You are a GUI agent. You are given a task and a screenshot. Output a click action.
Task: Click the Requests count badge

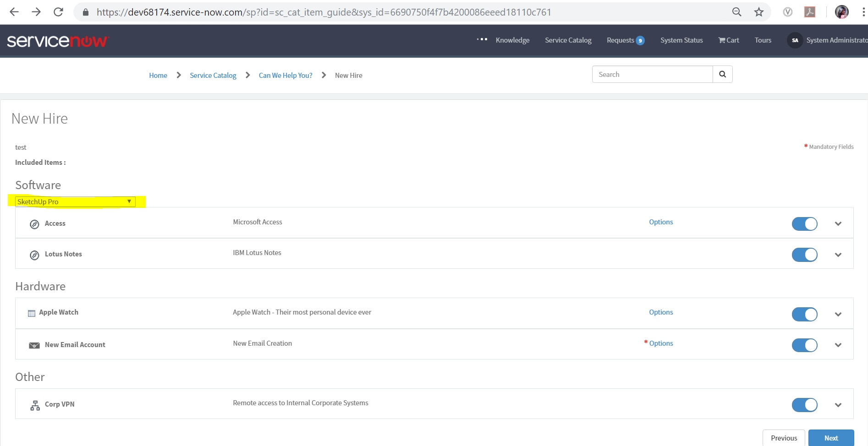(x=640, y=41)
